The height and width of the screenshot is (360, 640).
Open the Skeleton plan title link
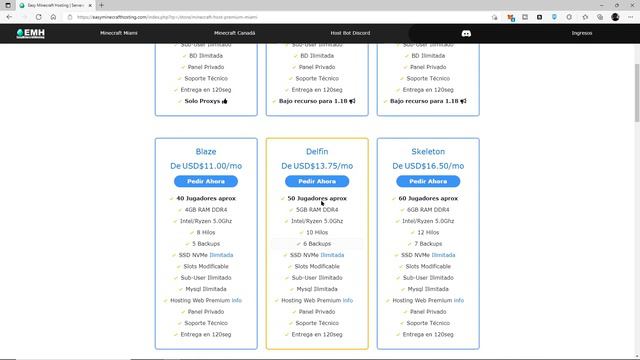pyautogui.click(x=428, y=151)
